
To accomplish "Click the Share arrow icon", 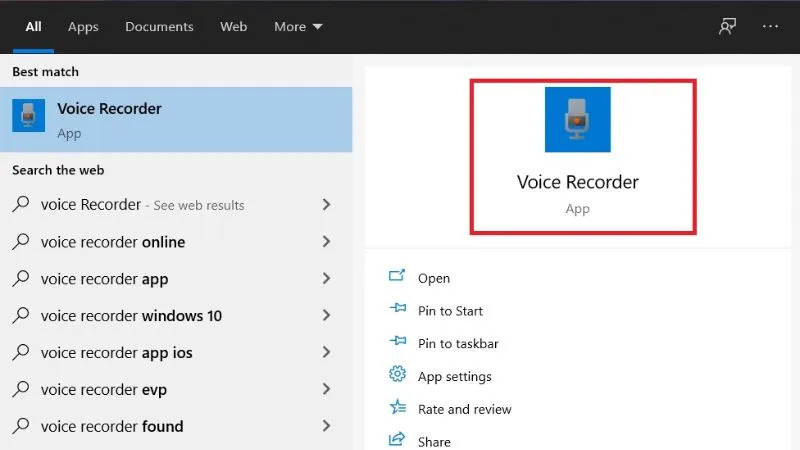I will click(x=397, y=440).
